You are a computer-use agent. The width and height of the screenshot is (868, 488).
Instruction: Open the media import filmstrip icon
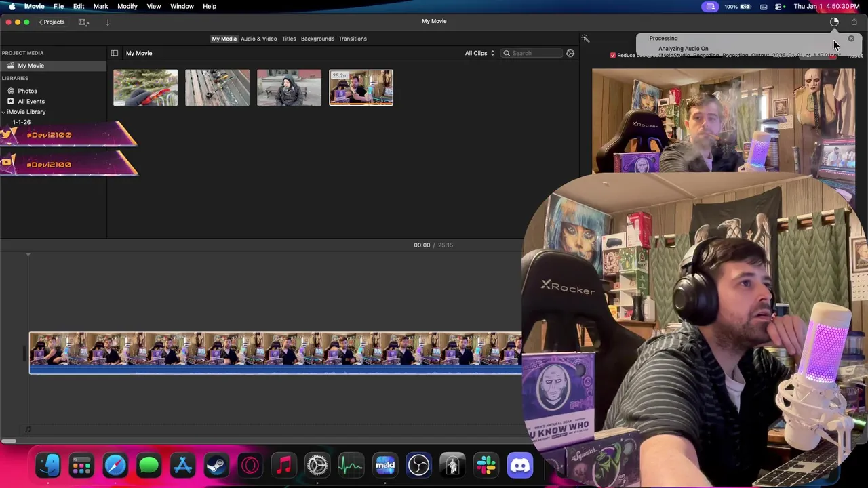tap(83, 22)
